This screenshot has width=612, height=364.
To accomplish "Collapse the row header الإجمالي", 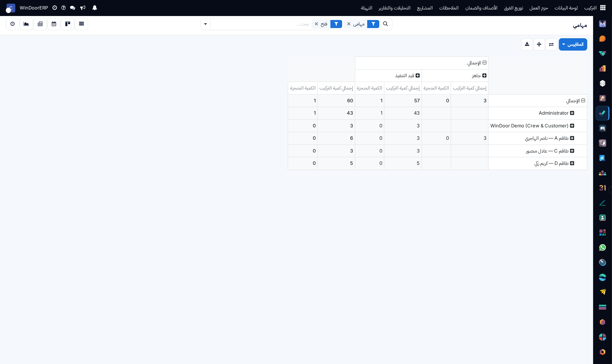I will tap(575, 101).
